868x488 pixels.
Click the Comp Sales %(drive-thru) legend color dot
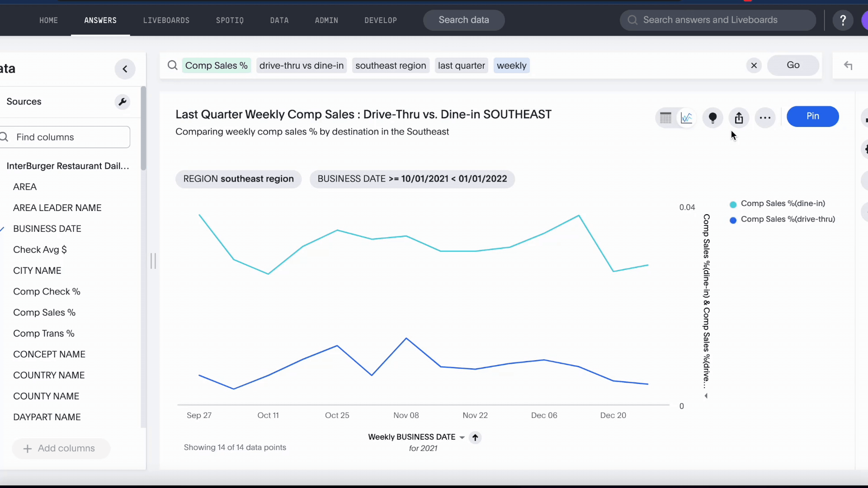(733, 220)
